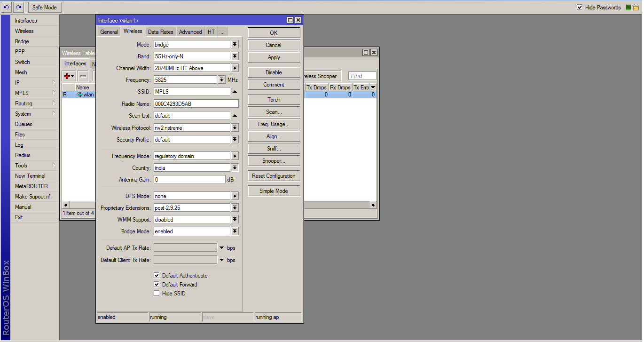Image resolution: width=644 pixels, height=342 pixels.
Task: Open the Routing menu in sidebar
Action: (24, 103)
